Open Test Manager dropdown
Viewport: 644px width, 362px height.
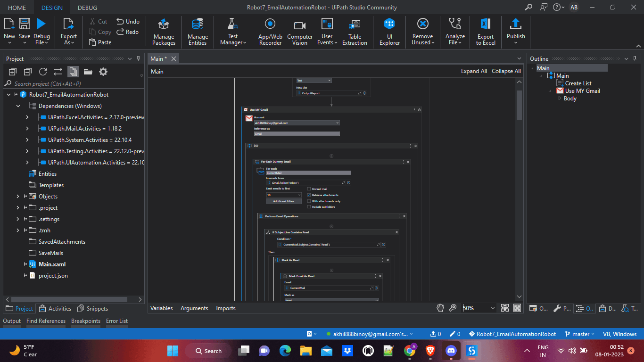(x=245, y=42)
